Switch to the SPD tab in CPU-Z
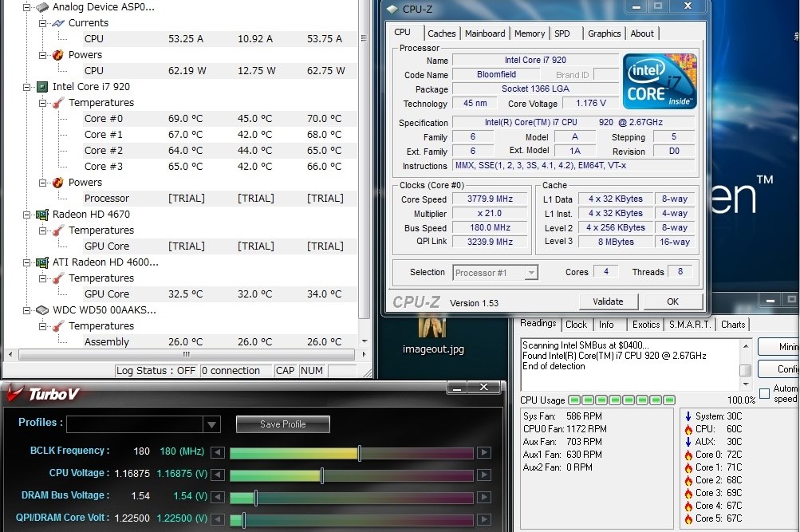 click(562, 33)
